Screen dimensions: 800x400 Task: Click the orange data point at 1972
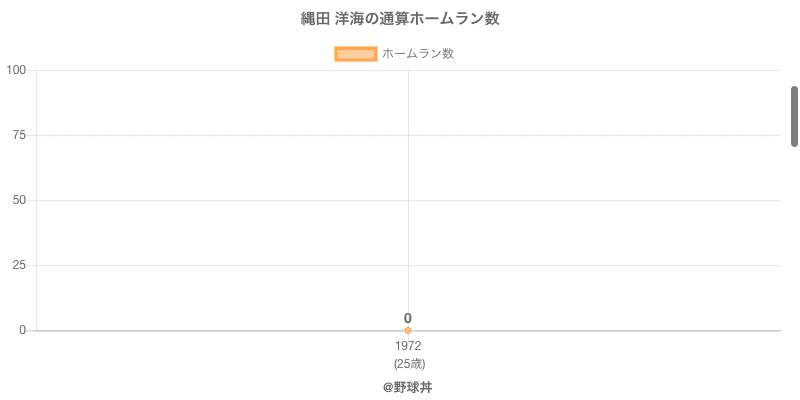click(408, 330)
